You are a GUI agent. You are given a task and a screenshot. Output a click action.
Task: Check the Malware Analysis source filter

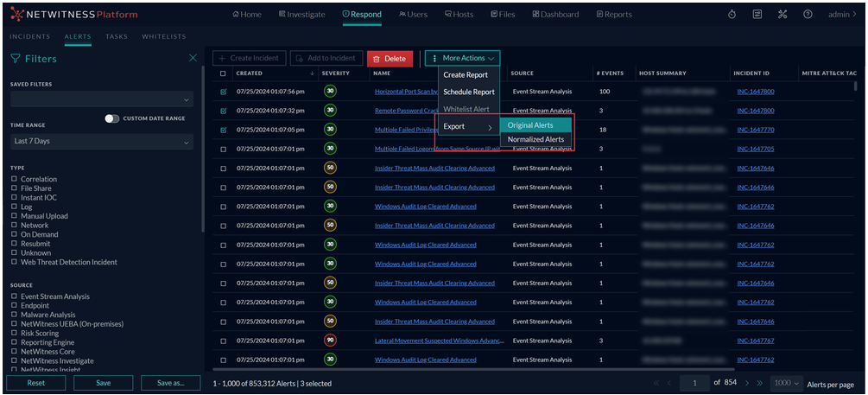tap(13, 315)
